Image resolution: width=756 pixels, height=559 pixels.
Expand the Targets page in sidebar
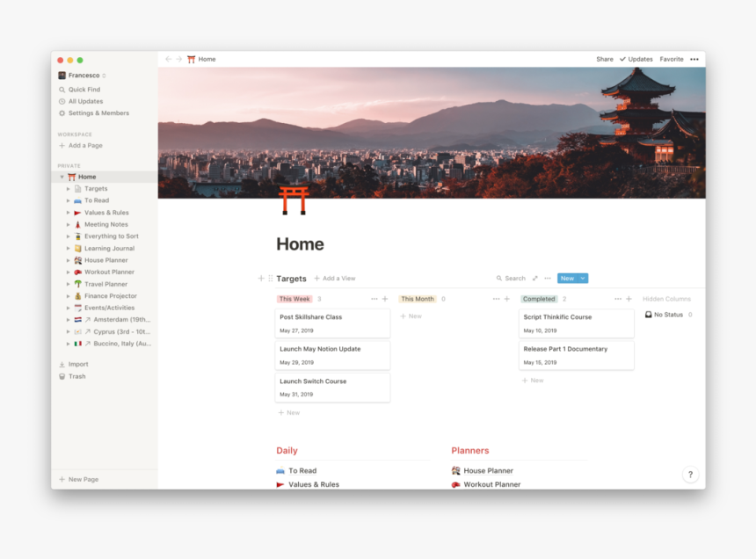(x=68, y=189)
